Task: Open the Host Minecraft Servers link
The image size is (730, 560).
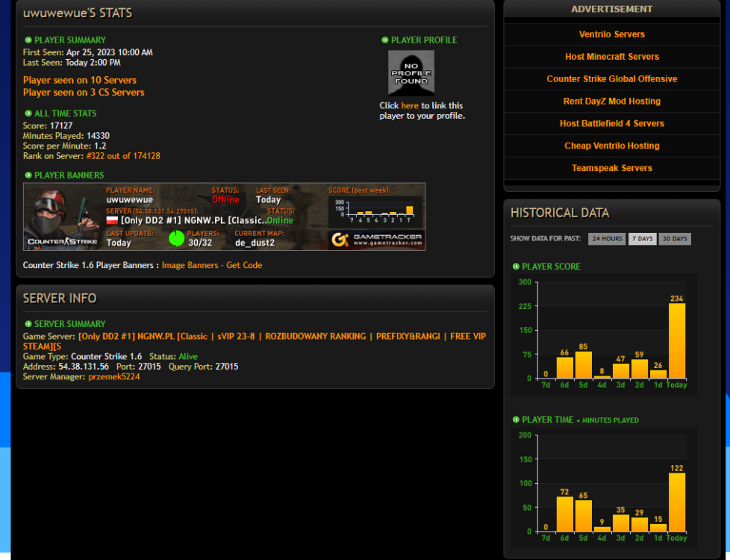Action: pos(612,56)
